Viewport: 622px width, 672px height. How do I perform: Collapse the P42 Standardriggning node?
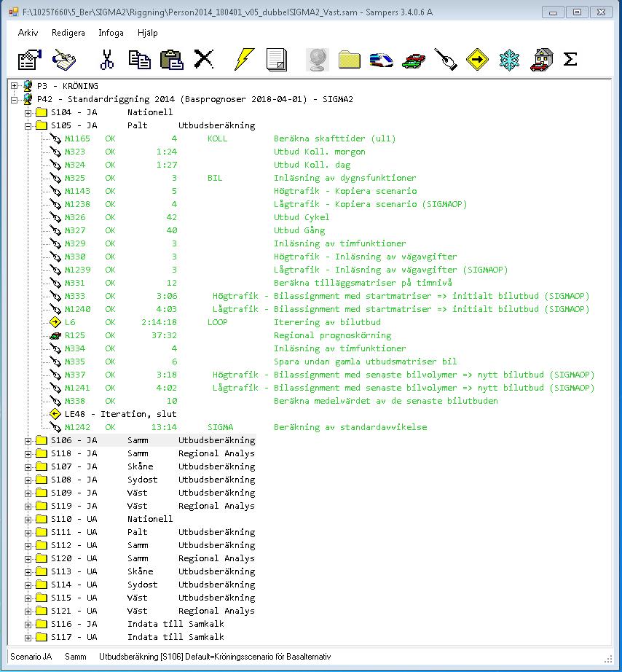14,99
